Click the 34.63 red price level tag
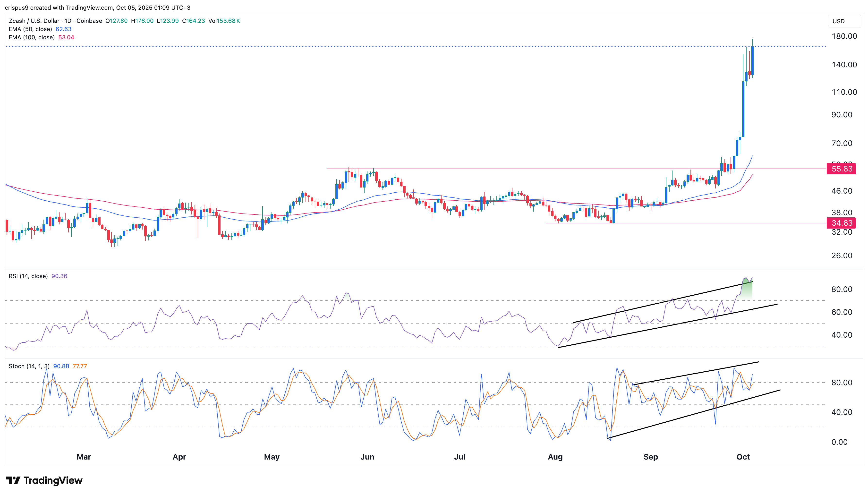The width and height of the screenshot is (868, 495). (x=841, y=223)
